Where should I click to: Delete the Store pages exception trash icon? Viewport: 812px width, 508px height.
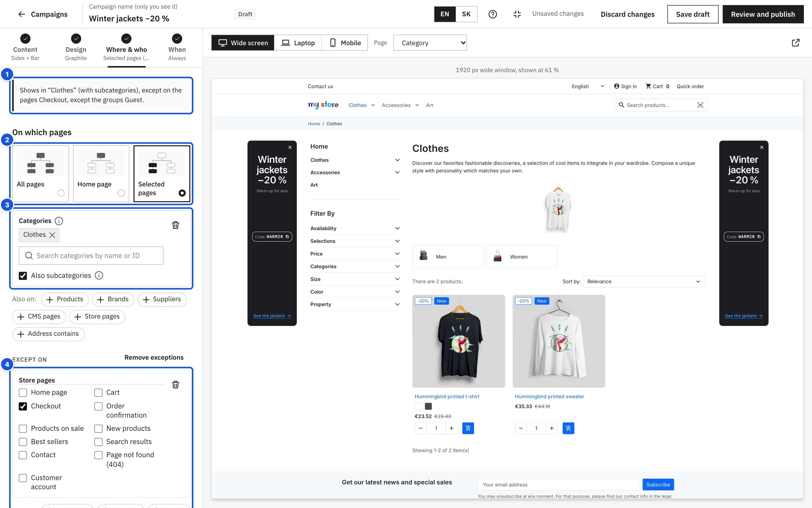pyautogui.click(x=176, y=385)
